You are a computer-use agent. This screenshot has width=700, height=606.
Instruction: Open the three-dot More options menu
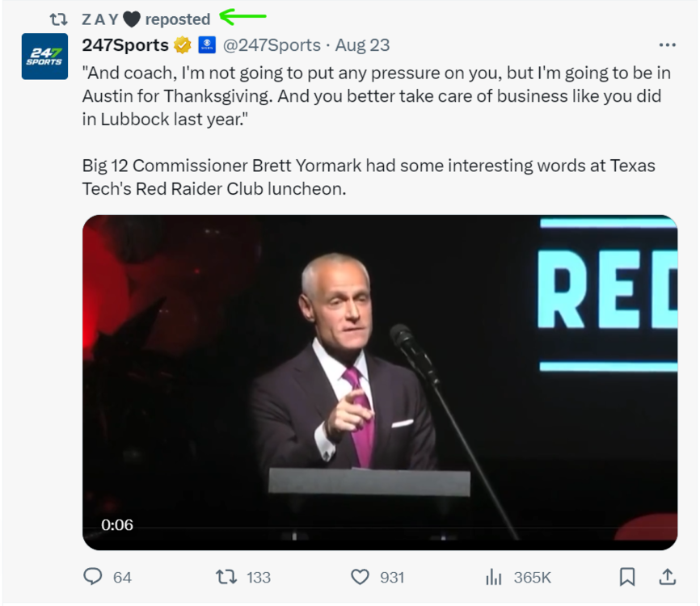pos(667,45)
